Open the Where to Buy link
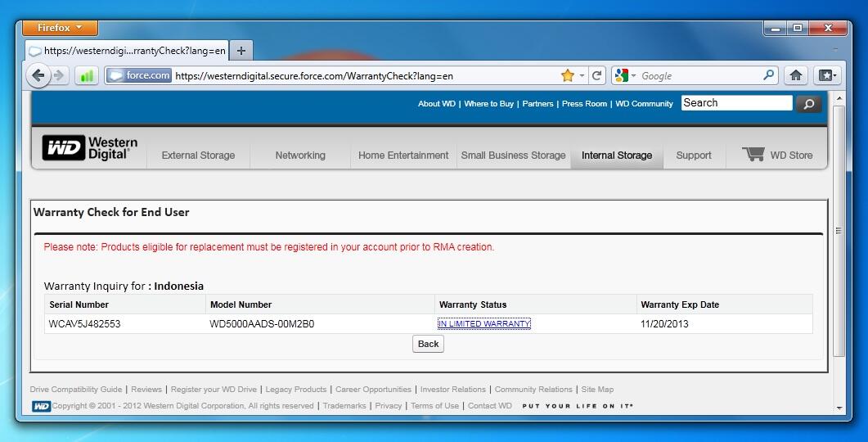868x442 pixels. pyautogui.click(x=488, y=104)
